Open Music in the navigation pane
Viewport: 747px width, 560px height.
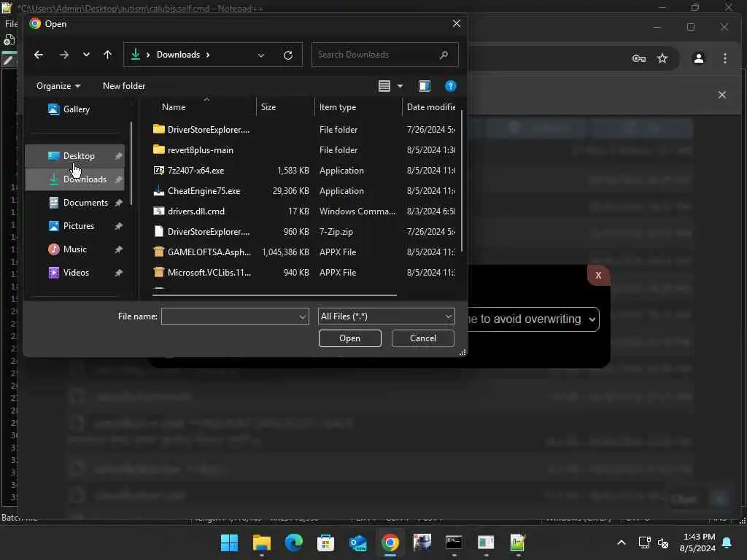(75, 249)
